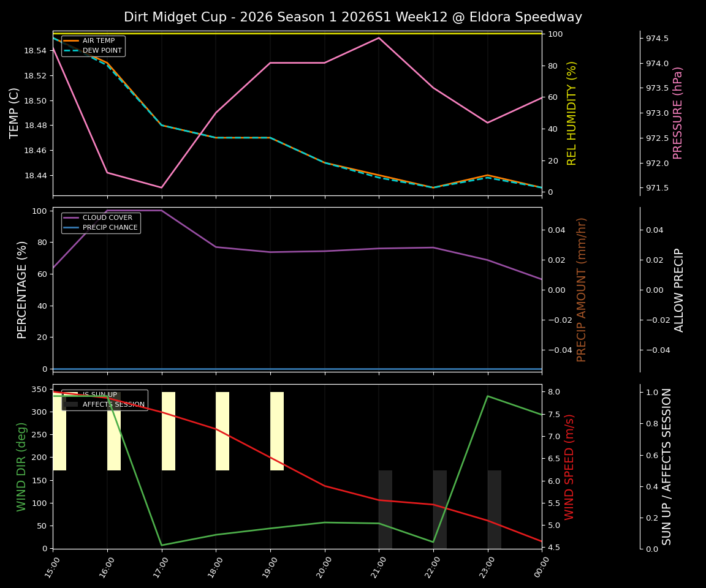Select the PRESSURE (hPa) axis label
Image resolution: width=706 pixels, height=588 pixels.
[x=679, y=113]
